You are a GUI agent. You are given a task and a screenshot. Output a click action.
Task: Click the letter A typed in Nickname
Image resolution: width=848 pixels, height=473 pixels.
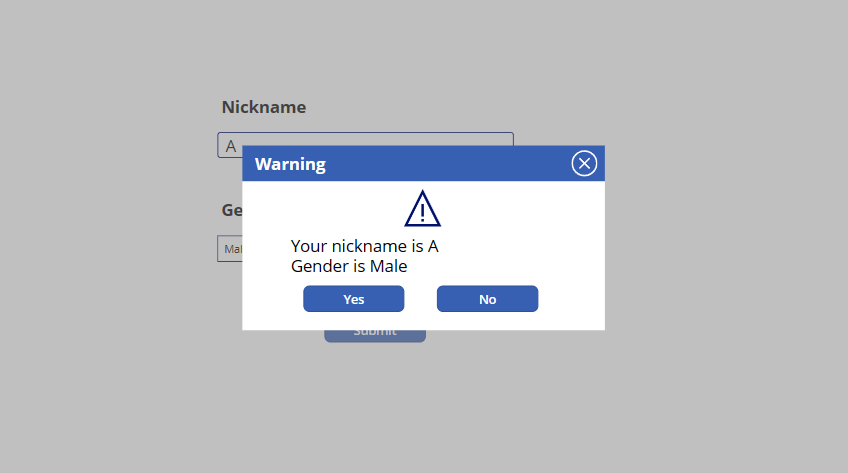[x=231, y=146]
